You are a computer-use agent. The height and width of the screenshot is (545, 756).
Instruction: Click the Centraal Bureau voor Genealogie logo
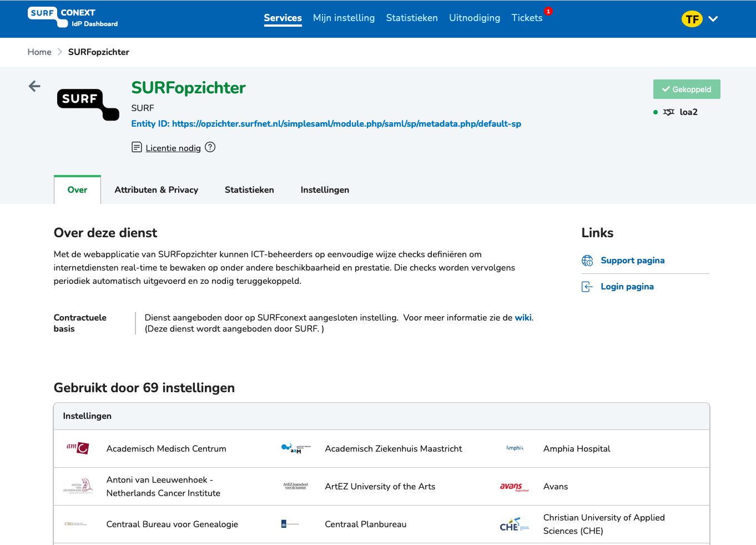75,524
